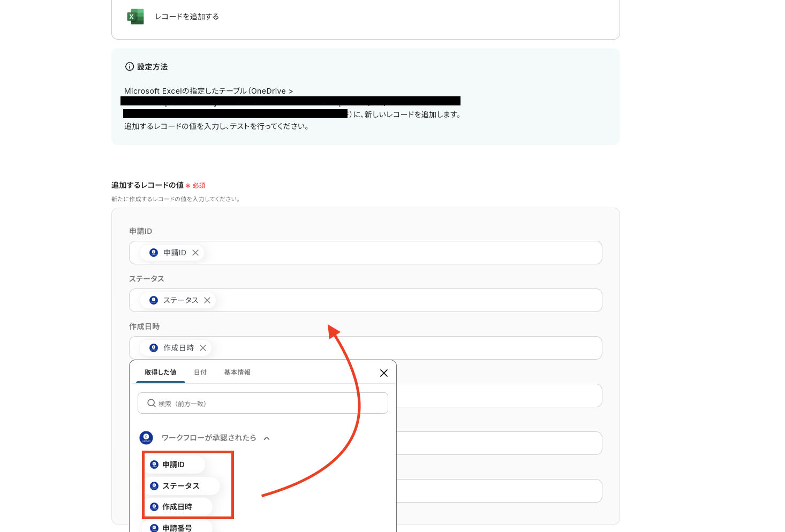
Task: Click the レコードを追加する heading text
Action: [x=187, y=17]
